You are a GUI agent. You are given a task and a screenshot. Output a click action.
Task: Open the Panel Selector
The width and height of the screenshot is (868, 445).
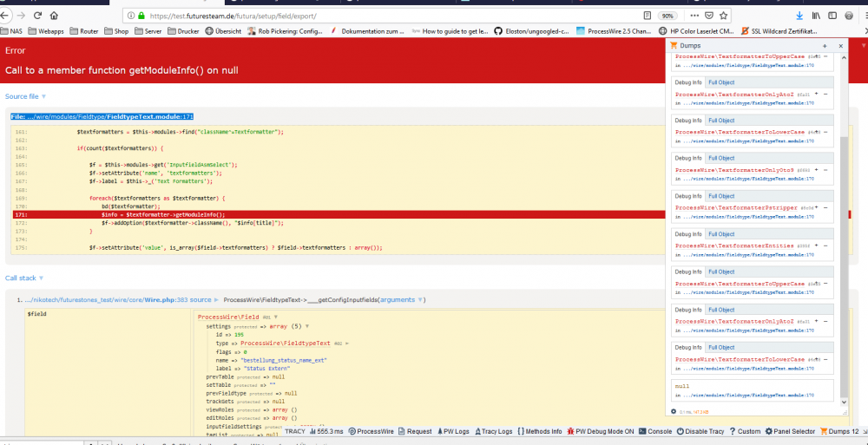coord(792,431)
